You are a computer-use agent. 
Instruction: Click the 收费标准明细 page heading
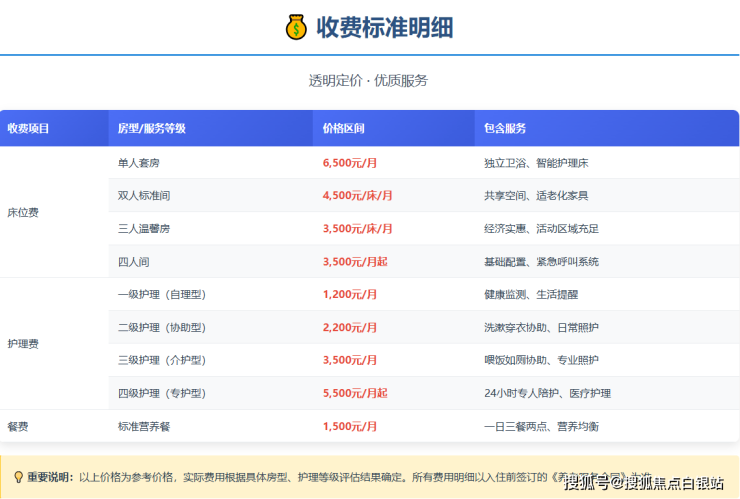[385, 27]
